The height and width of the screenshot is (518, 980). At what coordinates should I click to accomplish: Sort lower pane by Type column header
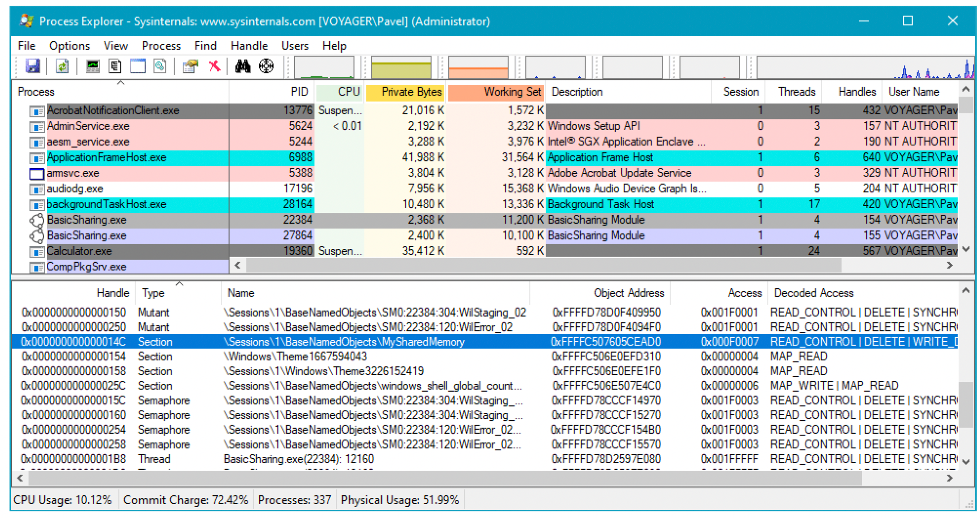tap(178, 293)
